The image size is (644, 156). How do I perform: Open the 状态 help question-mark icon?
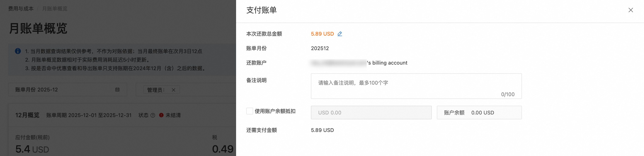coord(153,115)
